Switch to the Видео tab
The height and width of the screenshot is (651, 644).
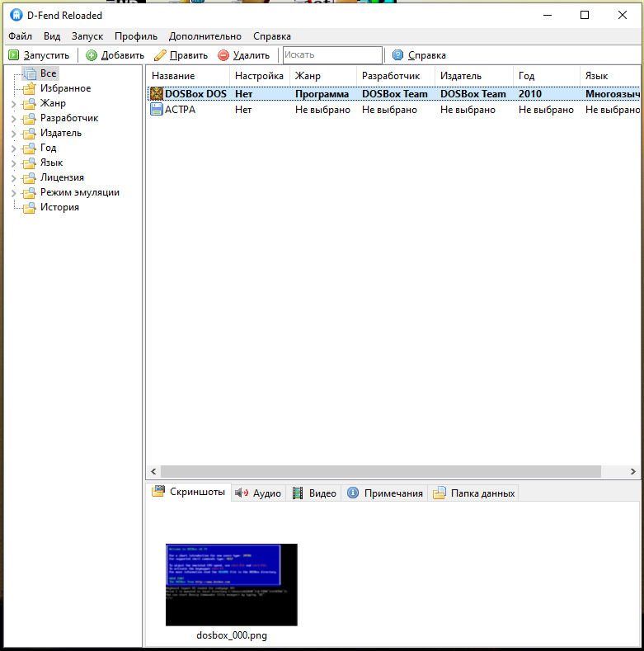pos(313,493)
